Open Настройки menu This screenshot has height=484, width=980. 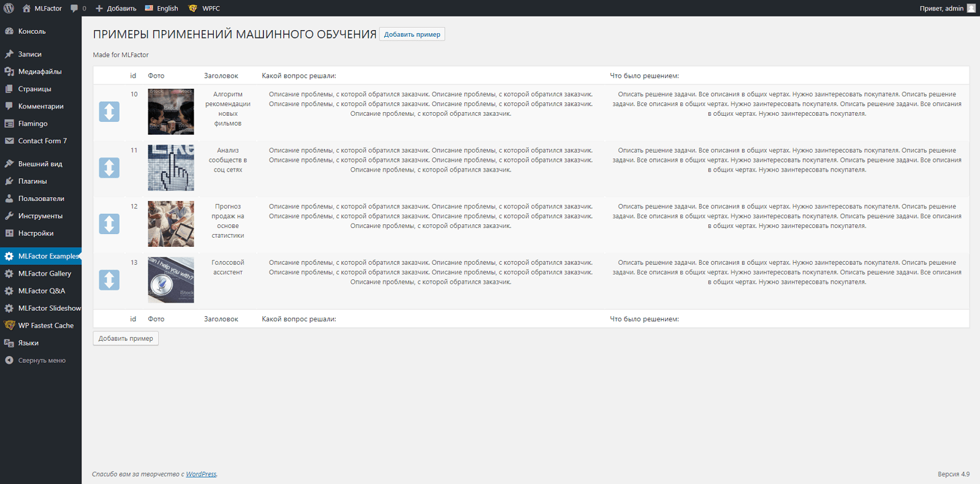[x=40, y=233]
